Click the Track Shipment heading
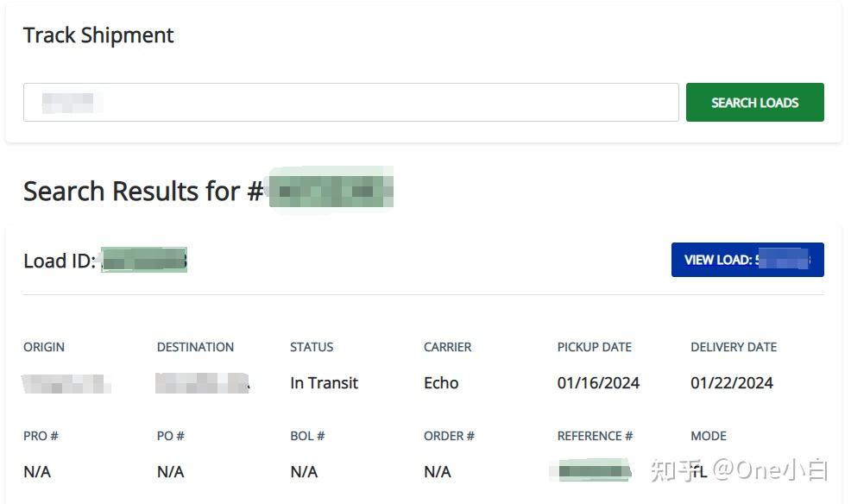Viewport: 851px width, 504px height. tap(98, 35)
